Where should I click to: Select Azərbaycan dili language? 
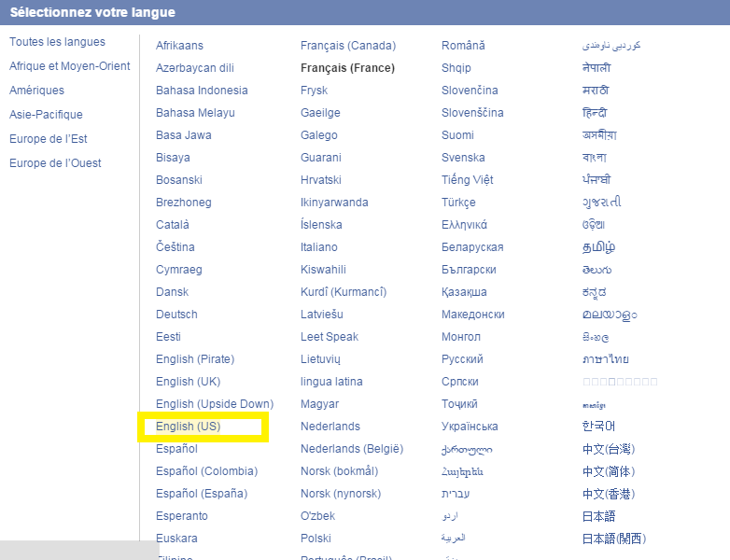(x=195, y=68)
